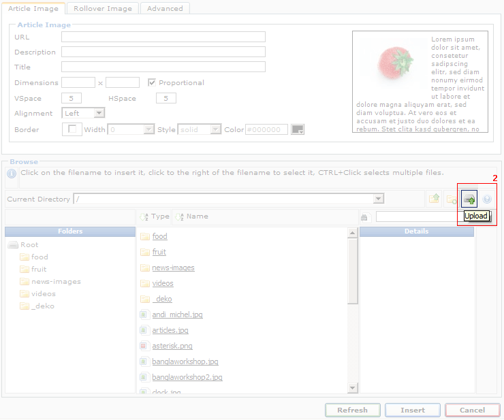504x420 pixels.
Task: Click the Refresh button
Action: click(352, 410)
